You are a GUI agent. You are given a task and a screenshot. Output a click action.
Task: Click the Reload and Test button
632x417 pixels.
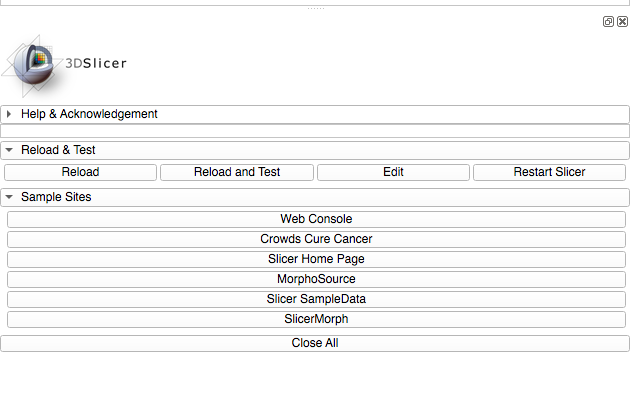coord(237,172)
